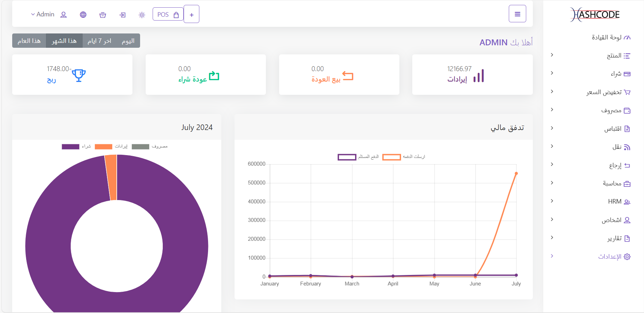Expand the الإعدادات submenu chevron

pos(552,256)
